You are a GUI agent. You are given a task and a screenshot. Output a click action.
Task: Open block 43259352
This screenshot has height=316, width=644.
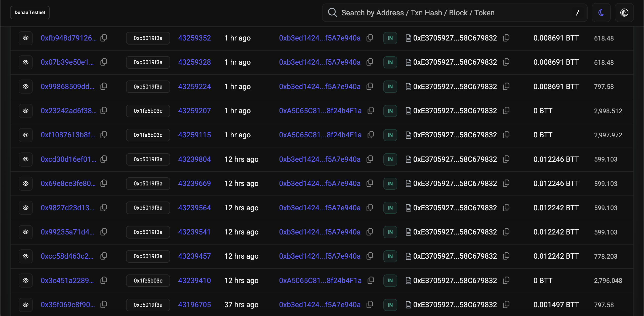194,38
